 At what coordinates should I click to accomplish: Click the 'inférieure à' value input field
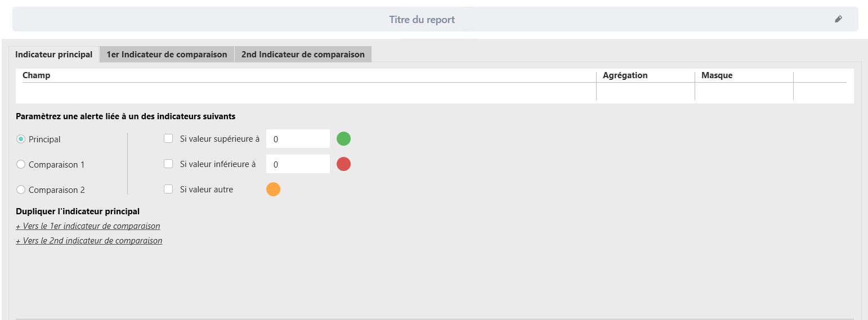click(297, 164)
